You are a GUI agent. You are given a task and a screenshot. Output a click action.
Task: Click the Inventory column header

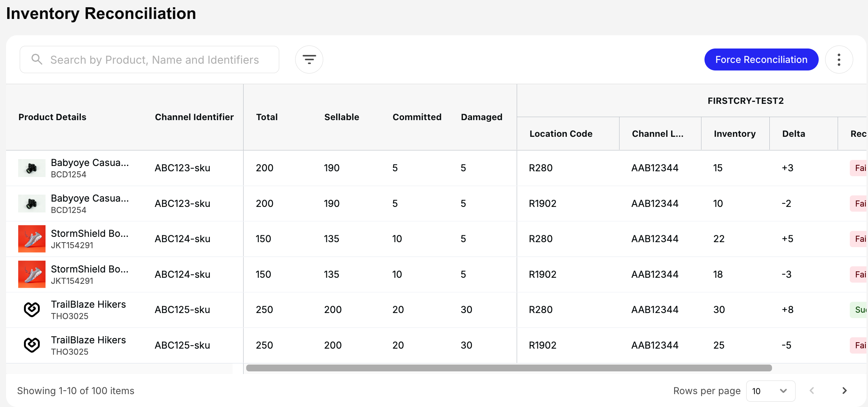coord(734,134)
